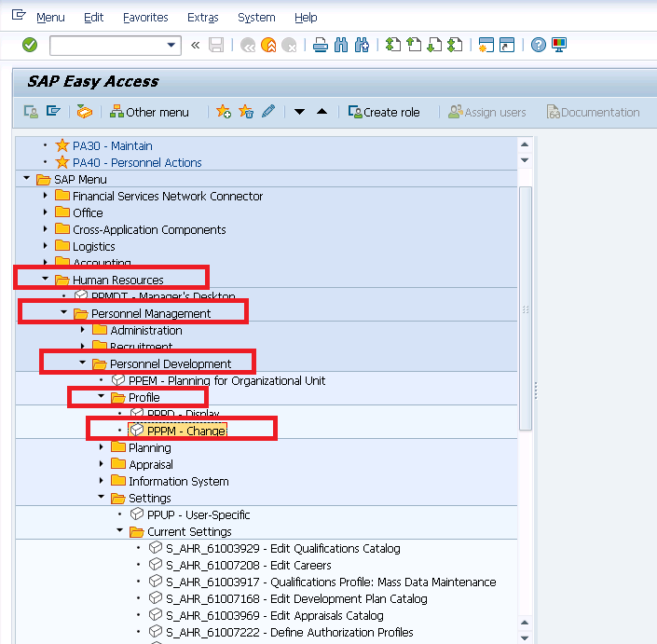Click the Cancel icon in toolbar
Screen dimensions: 657x644
[289, 45]
